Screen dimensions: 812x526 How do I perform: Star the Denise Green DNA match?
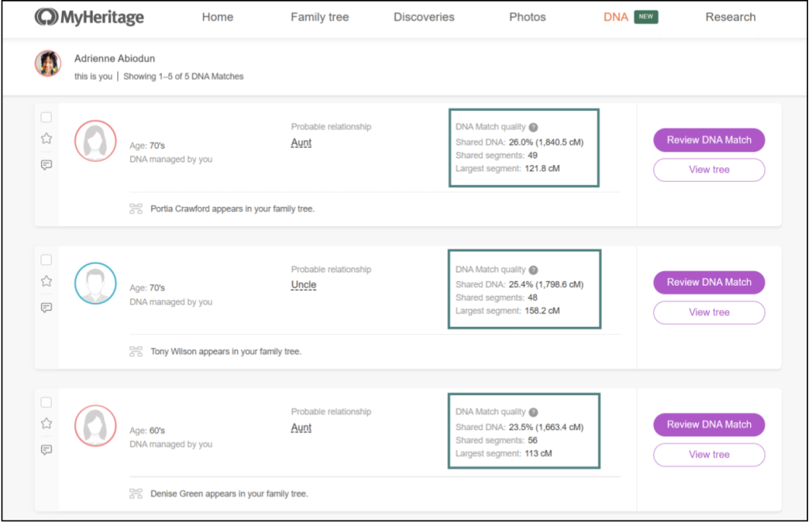46,423
